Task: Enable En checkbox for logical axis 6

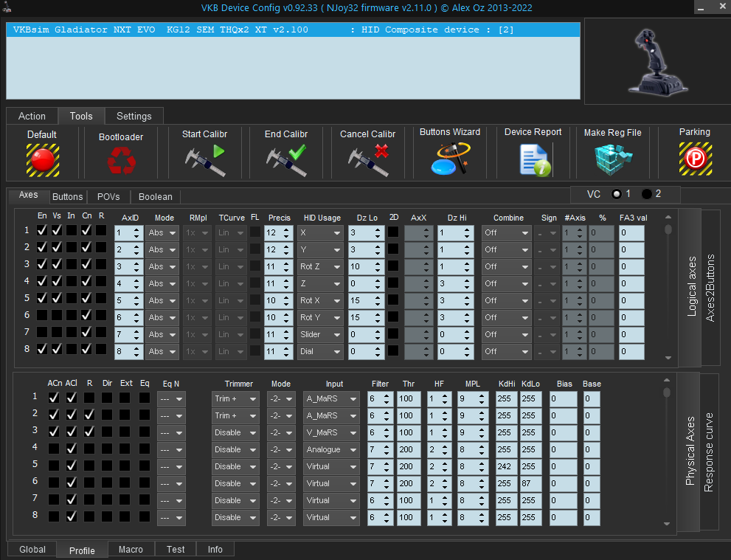Action: pyautogui.click(x=42, y=315)
